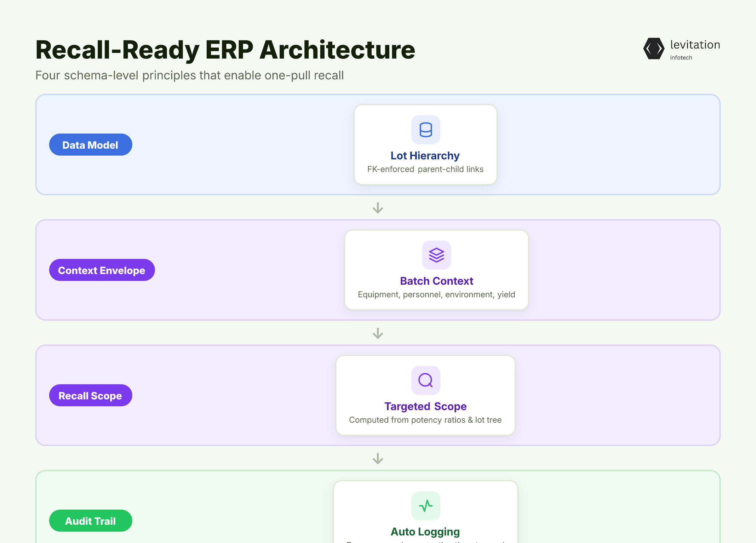Image resolution: width=756 pixels, height=543 pixels.
Task: Select the Recall Scope pill label
Action: click(x=91, y=395)
